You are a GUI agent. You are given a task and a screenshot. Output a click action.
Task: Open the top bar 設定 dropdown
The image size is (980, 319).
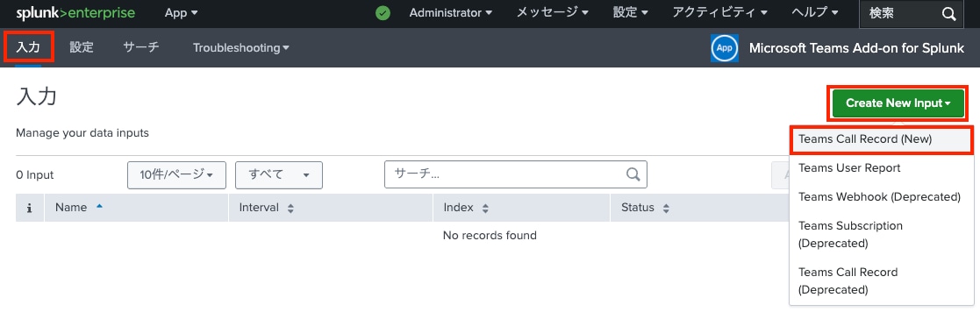(630, 13)
